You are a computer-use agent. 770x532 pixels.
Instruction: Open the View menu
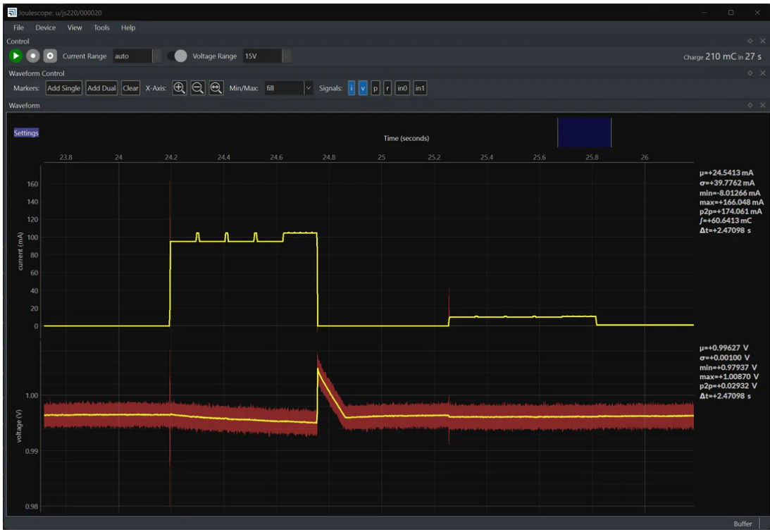(75, 27)
